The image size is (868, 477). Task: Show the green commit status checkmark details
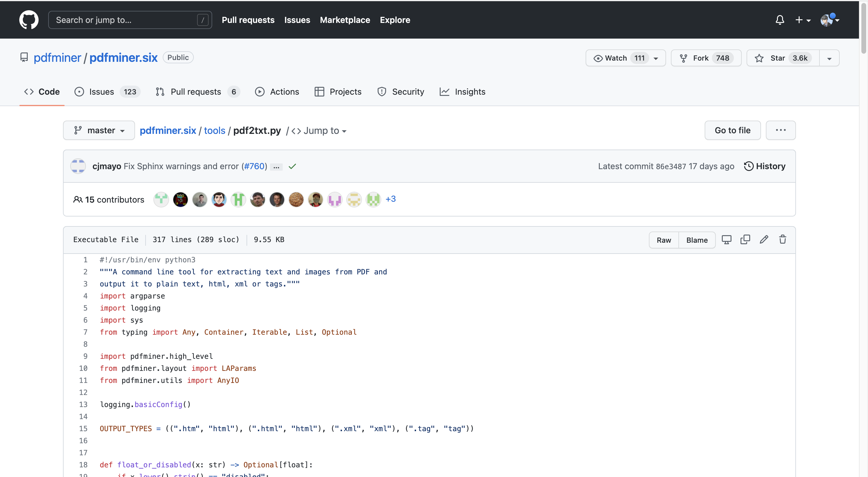point(292,166)
